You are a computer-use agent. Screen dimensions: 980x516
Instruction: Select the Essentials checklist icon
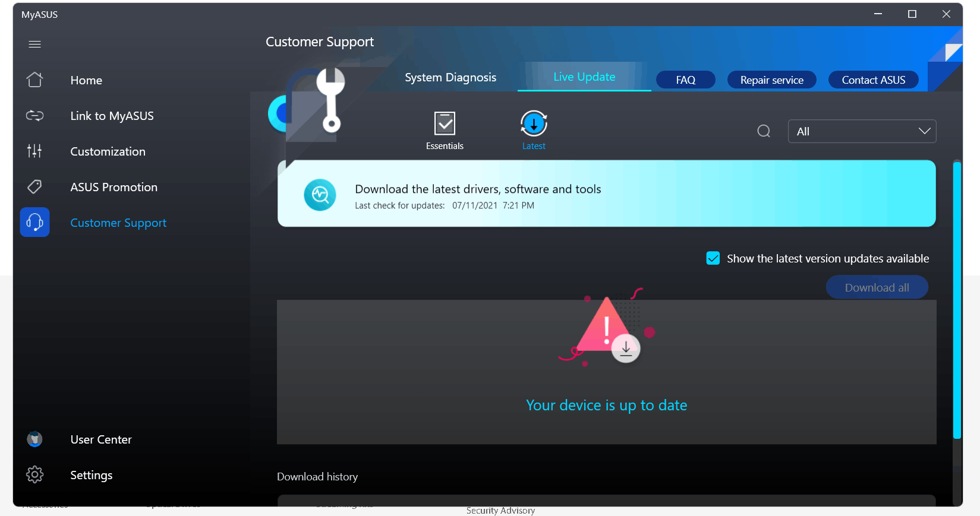coord(445,124)
